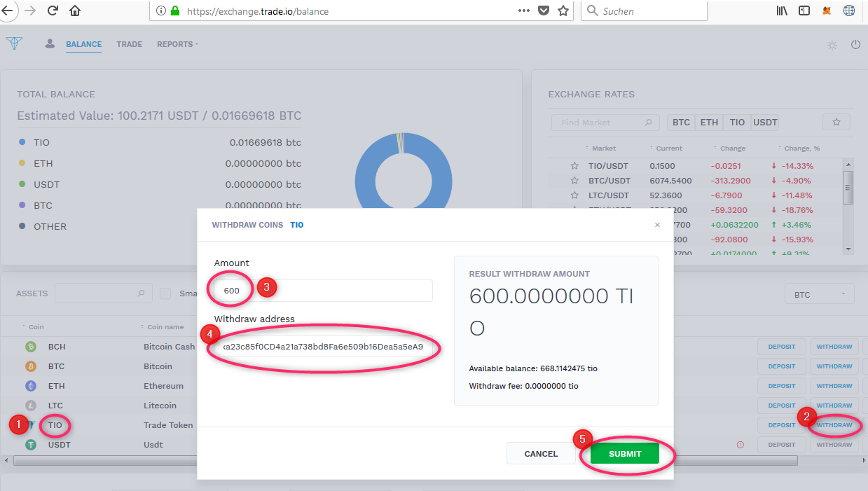Open the Trade tab

pos(129,44)
